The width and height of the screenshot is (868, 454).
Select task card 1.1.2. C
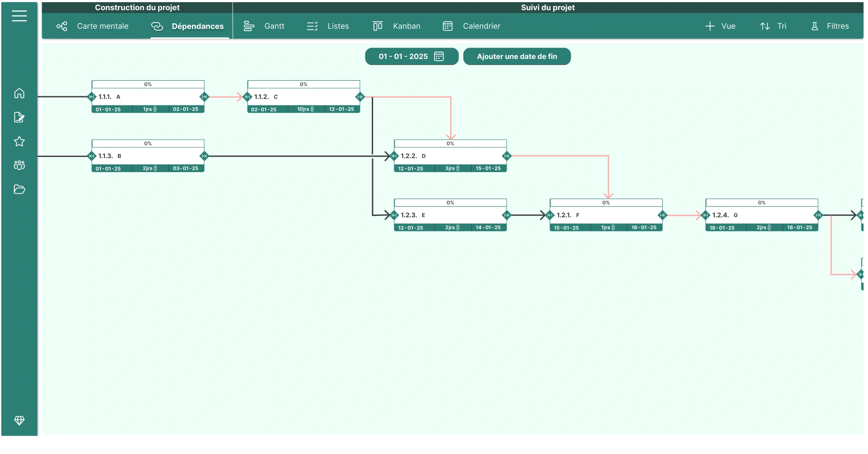click(303, 97)
